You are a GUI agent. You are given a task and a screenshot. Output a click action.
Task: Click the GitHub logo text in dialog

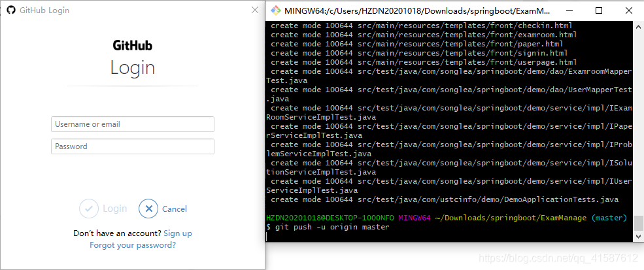point(133,45)
